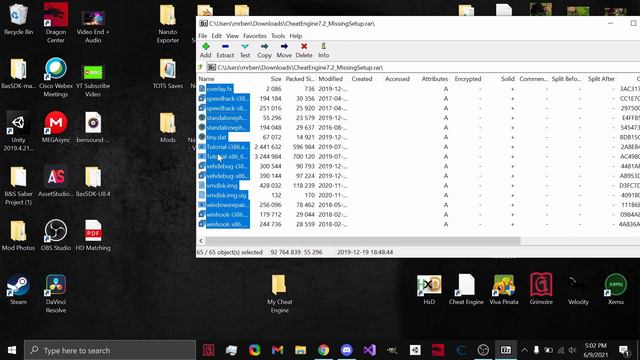Click the Test toolbar button
640x360 pixels.
244,50
